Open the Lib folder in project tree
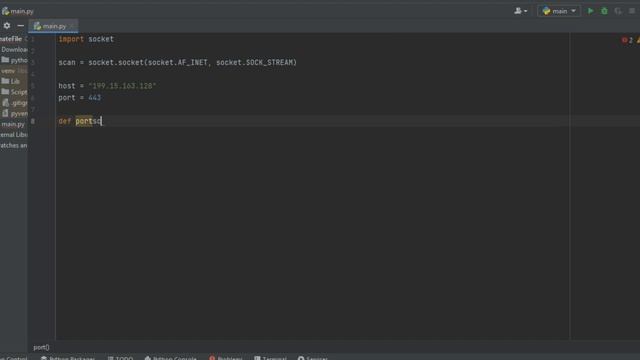Viewport: 640px width, 360px height. click(11, 81)
